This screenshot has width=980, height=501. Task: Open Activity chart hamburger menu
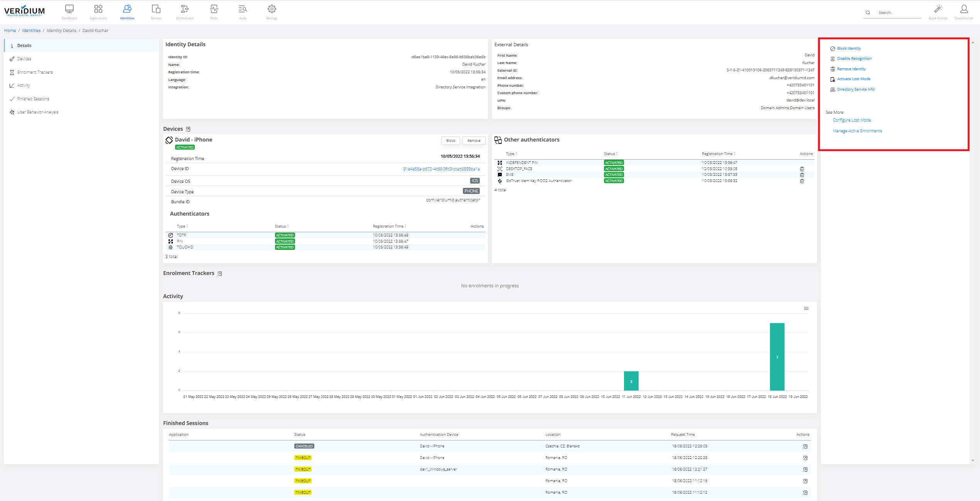[x=806, y=309]
